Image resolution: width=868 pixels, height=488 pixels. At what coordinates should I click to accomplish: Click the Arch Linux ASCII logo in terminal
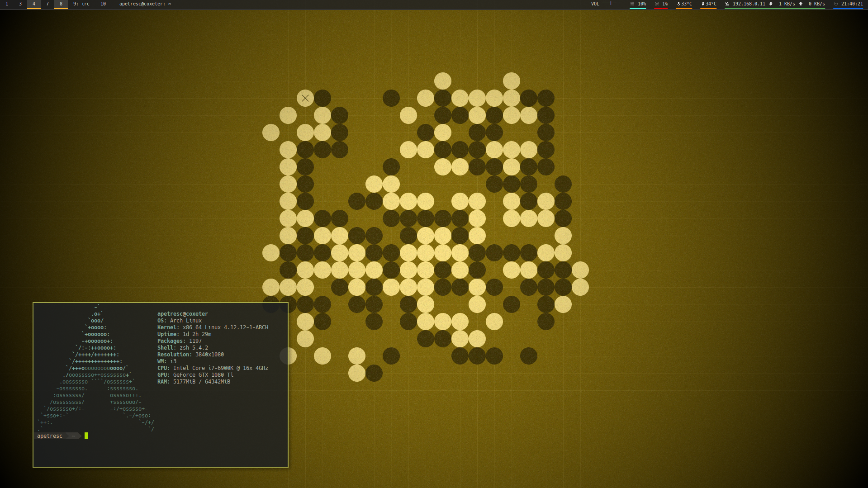coord(96,368)
